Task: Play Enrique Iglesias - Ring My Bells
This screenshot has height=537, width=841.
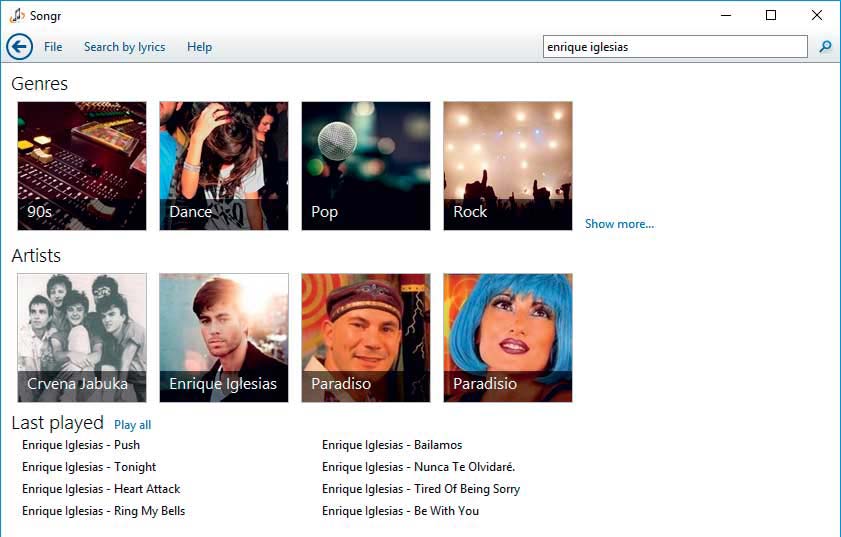Action: click(104, 511)
